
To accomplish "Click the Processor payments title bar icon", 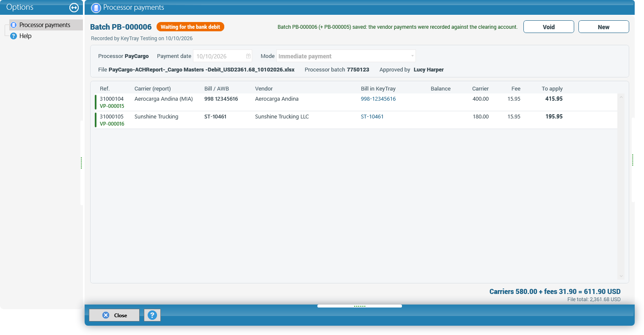I will 96,8.
